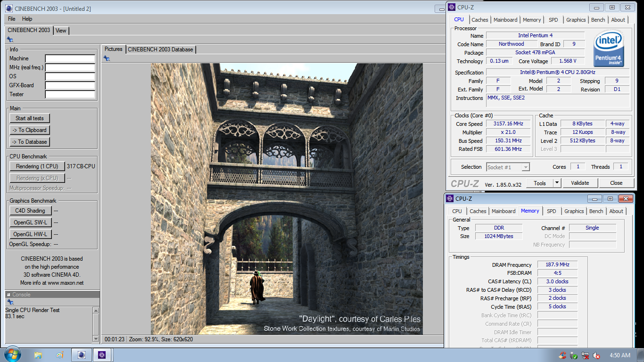Open SPD tab in upper CPU-Z window
Image resolution: width=644 pixels, height=362 pixels.
pyautogui.click(x=553, y=20)
